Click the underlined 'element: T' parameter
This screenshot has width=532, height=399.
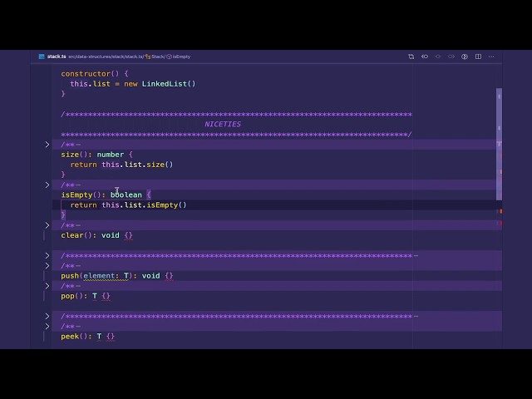[106, 276]
